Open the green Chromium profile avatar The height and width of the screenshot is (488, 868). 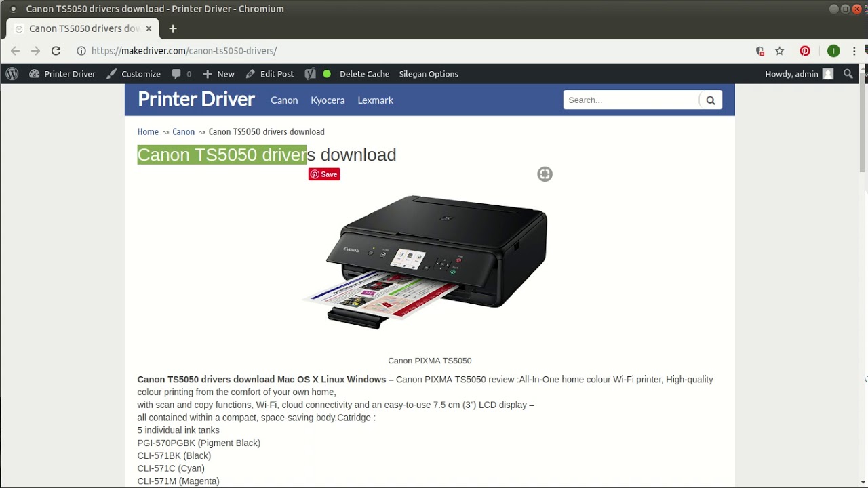[x=833, y=51]
